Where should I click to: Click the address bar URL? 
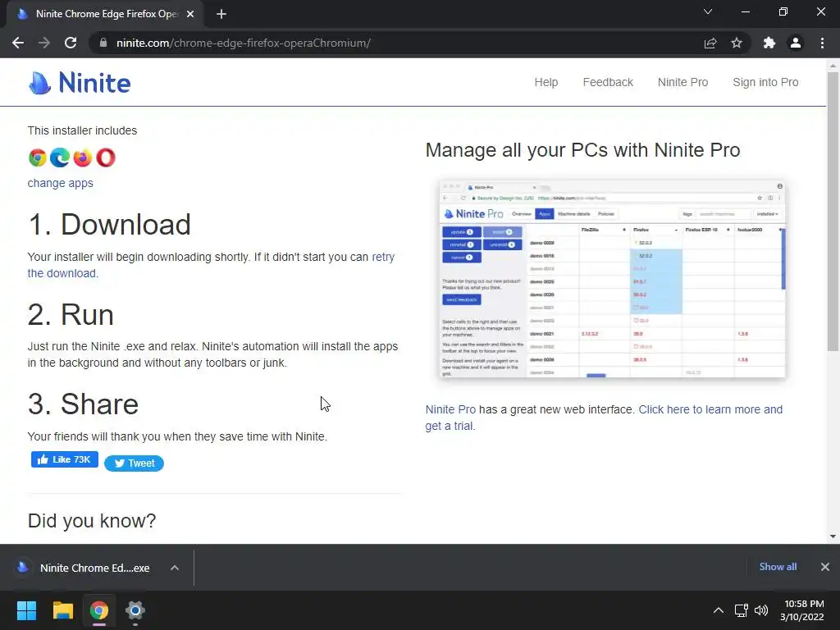point(243,43)
